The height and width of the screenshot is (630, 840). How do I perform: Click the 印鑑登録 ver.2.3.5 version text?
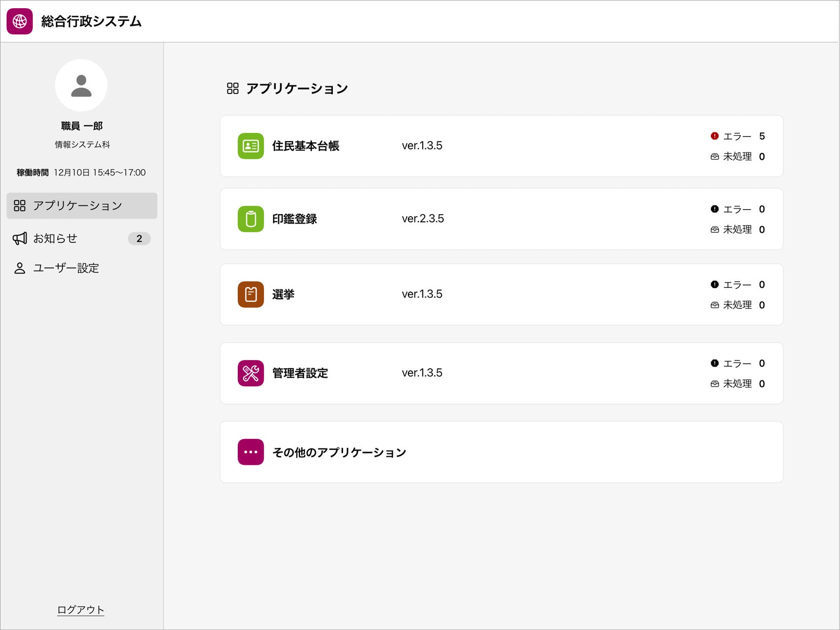(x=423, y=219)
